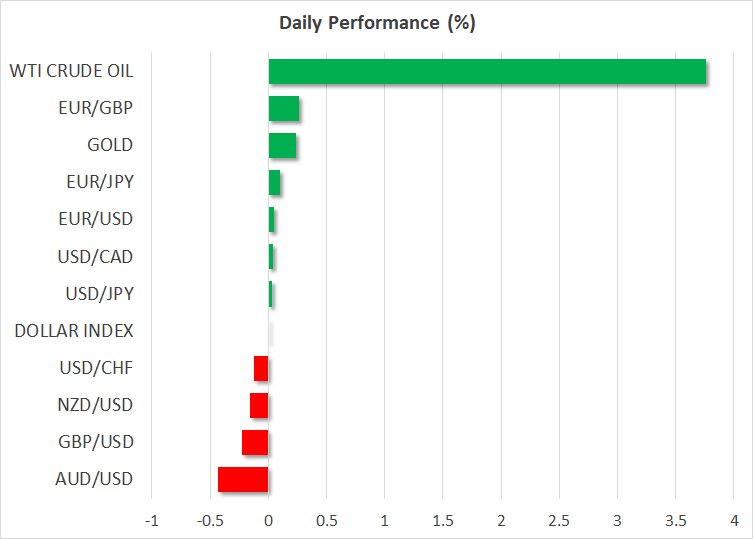
Task: Select the green WTI Crude Oil bar
Action: tap(487, 72)
